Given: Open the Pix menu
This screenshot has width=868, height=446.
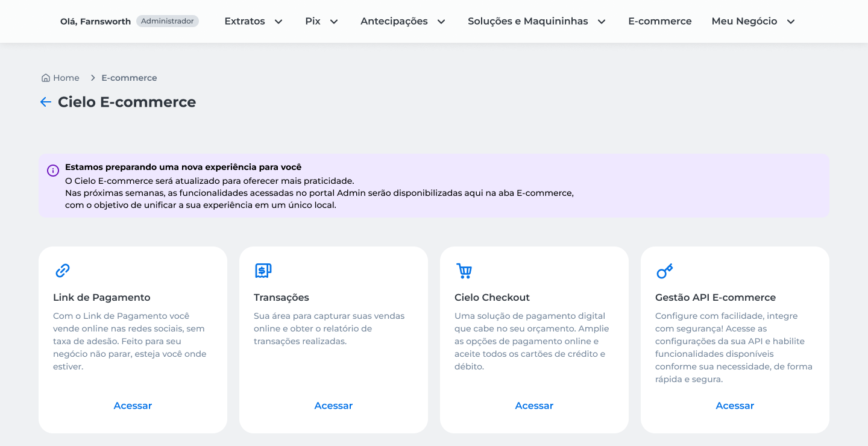Looking at the screenshot, I should (313, 21).
